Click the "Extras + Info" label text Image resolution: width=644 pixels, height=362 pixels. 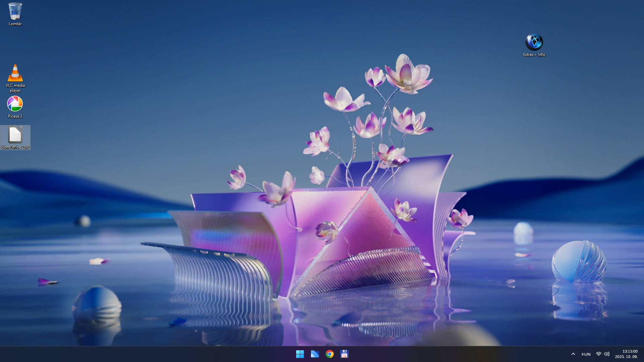tap(534, 55)
